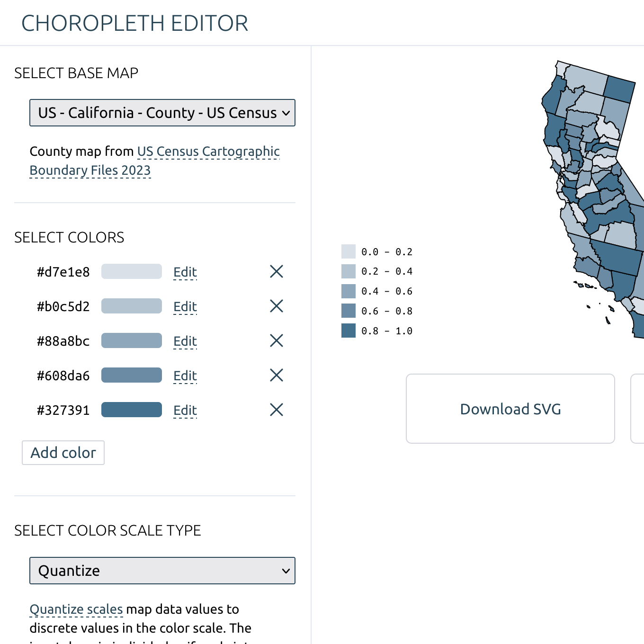
Task: Open the US Census Cartographic Boundary Files link
Action: [x=208, y=151]
